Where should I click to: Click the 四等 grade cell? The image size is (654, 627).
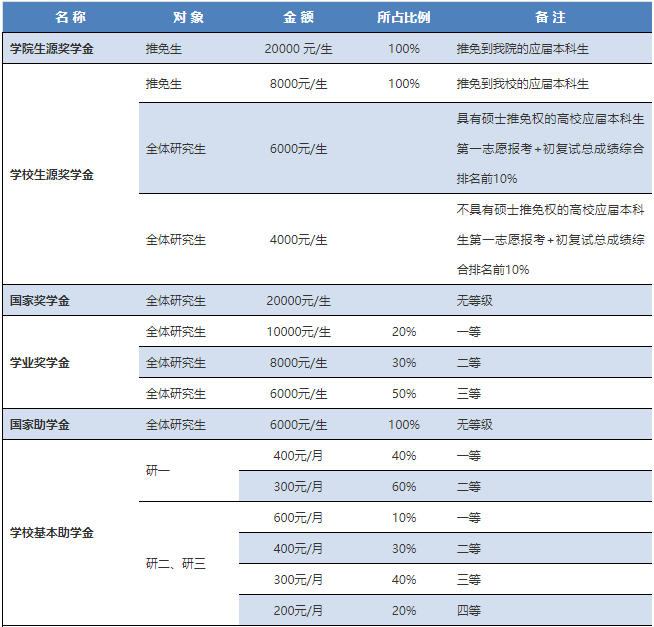[x=468, y=611]
